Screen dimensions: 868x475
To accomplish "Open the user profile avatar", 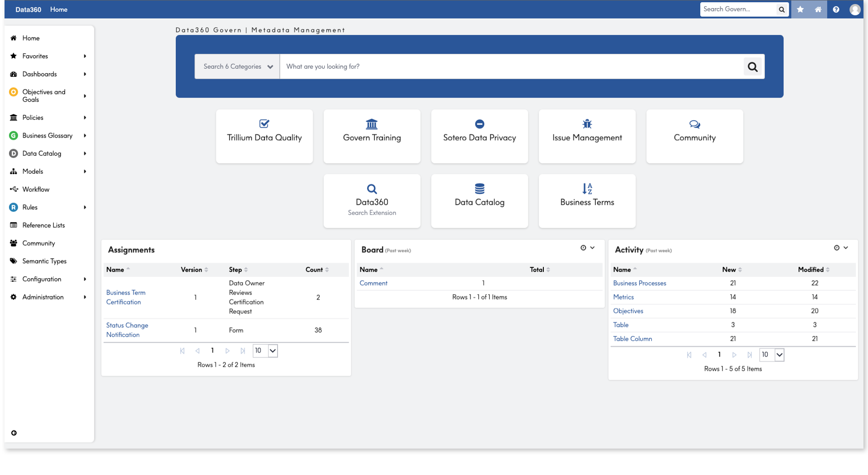I will click(x=854, y=9).
